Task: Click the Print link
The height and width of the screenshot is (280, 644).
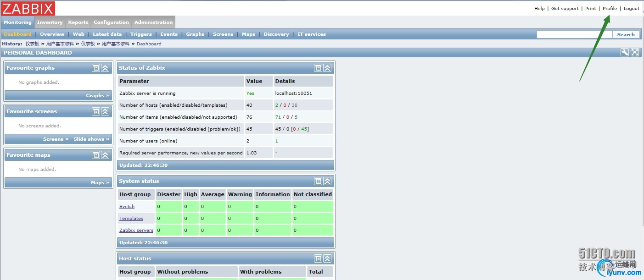Action: point(591,9)
